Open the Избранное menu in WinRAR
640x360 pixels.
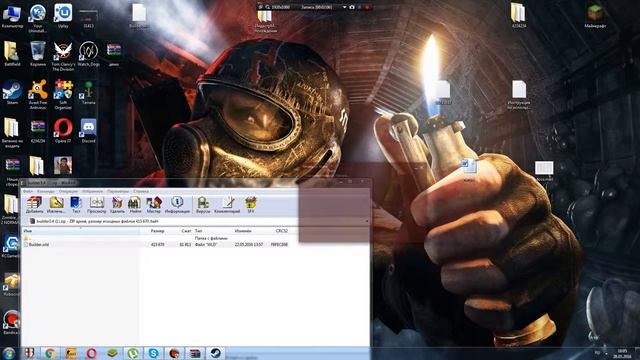tap(92, 191)
